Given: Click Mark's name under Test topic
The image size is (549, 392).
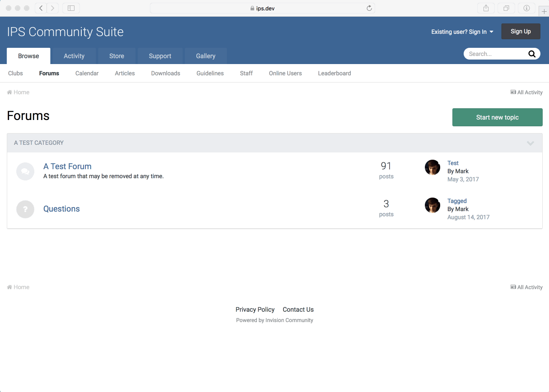Looking at the screenshot, I should [x=462, y=171].
